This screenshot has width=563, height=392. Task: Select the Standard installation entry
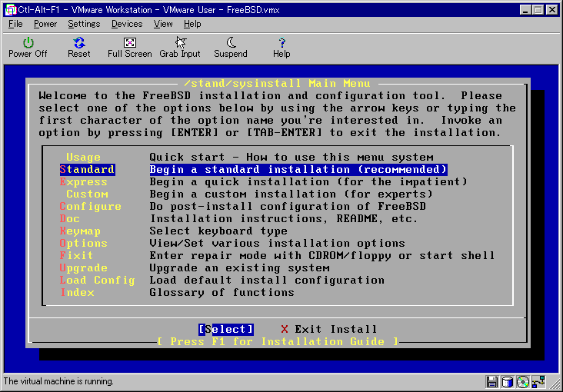tap(87, 169)
